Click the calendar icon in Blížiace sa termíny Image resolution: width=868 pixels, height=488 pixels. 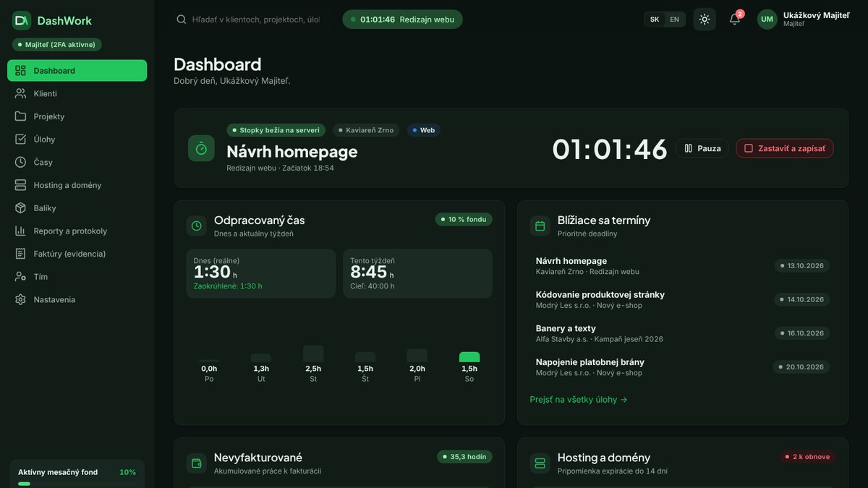(540, 226)
